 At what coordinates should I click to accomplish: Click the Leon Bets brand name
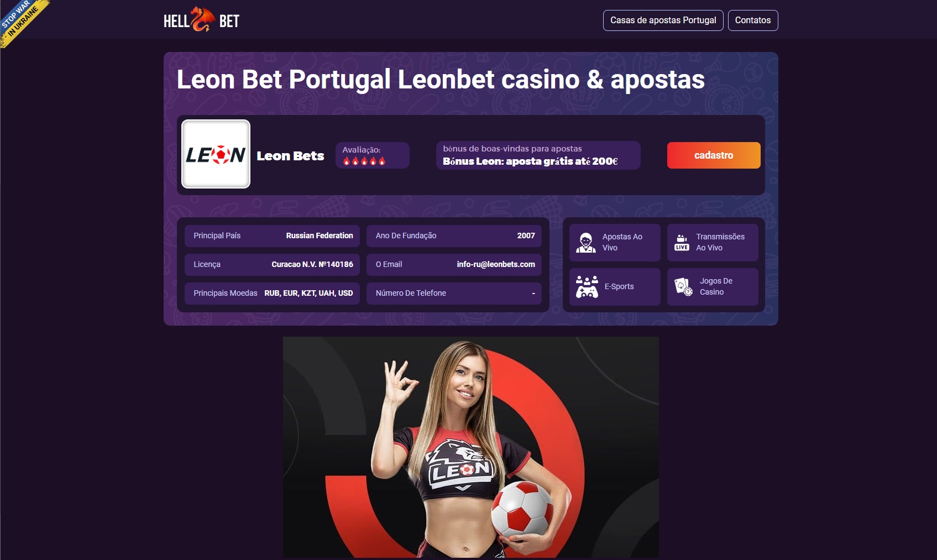290,156
